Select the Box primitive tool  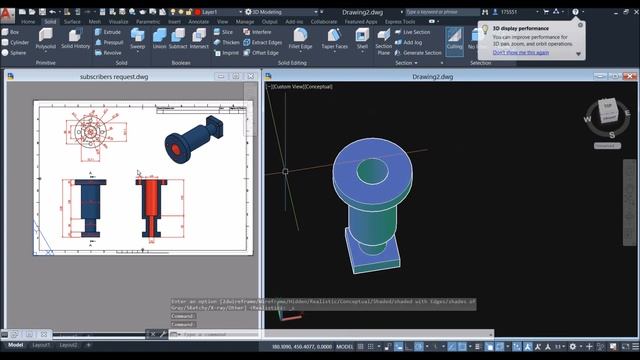tap(11, 32)
